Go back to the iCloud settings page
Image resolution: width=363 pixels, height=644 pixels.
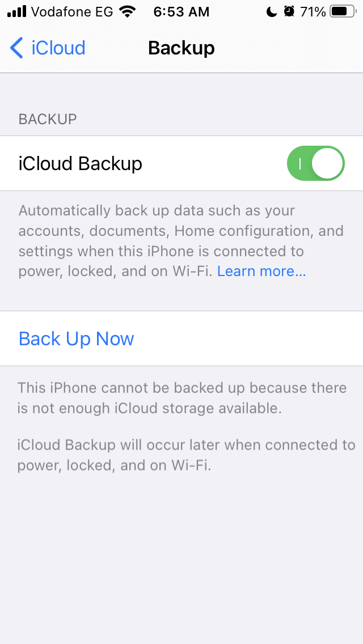(x=48, y=48)
